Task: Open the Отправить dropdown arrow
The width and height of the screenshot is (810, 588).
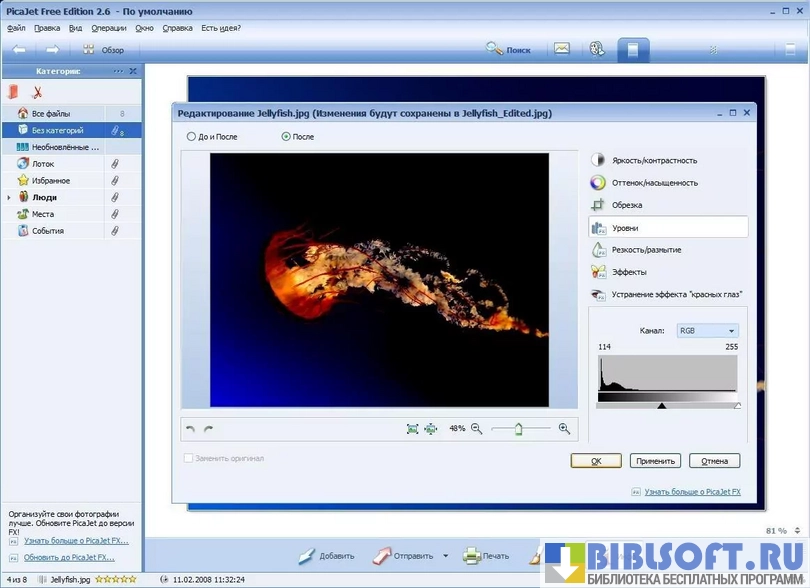Action: (x=445, y=556)
